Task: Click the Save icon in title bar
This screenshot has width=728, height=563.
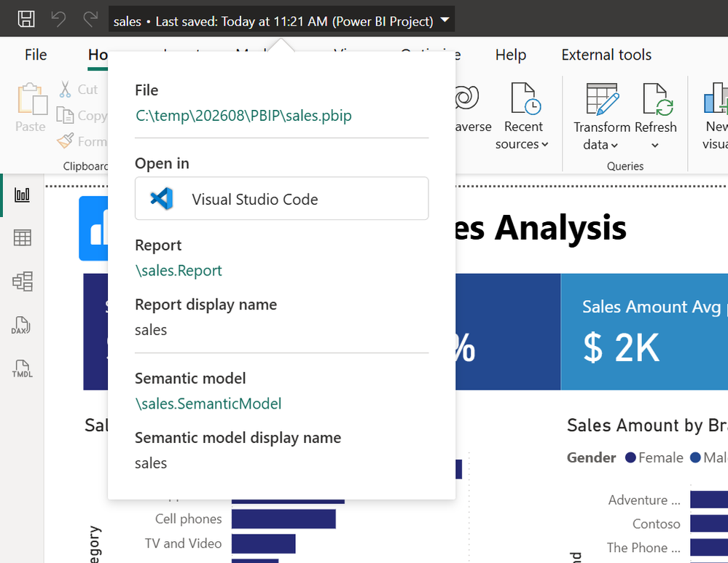Action: (26, 19)
